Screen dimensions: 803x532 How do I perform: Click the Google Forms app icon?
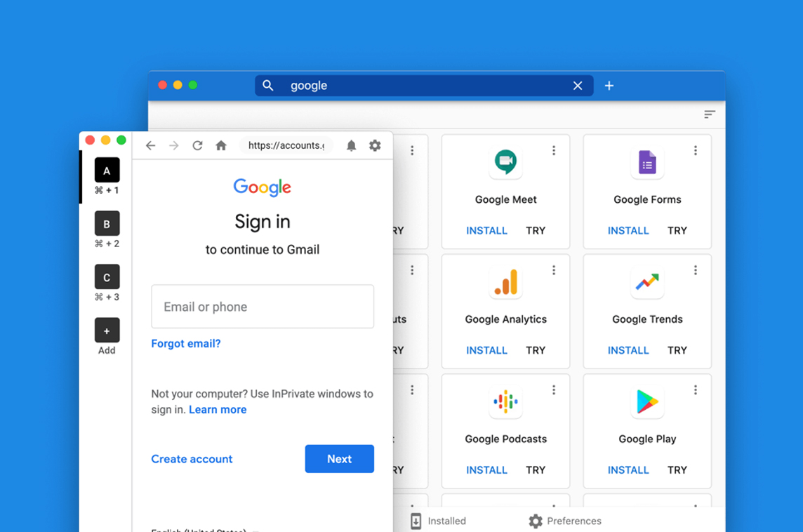tap(647, 162)
